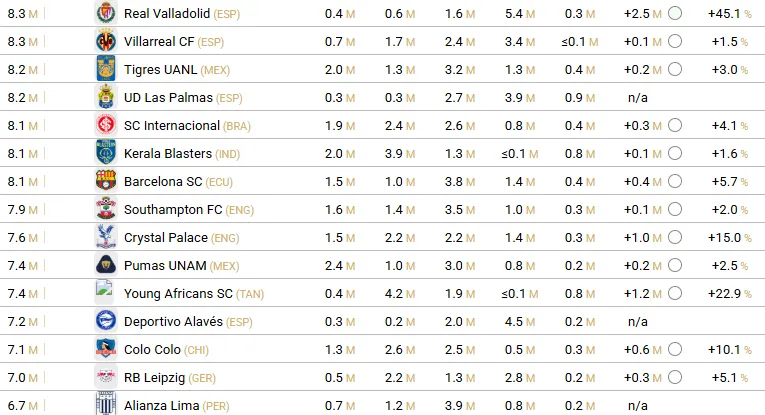Click the circle in the Colo Colo row
765x415 pixels.
pyautogui.click(x=675, y=350)
